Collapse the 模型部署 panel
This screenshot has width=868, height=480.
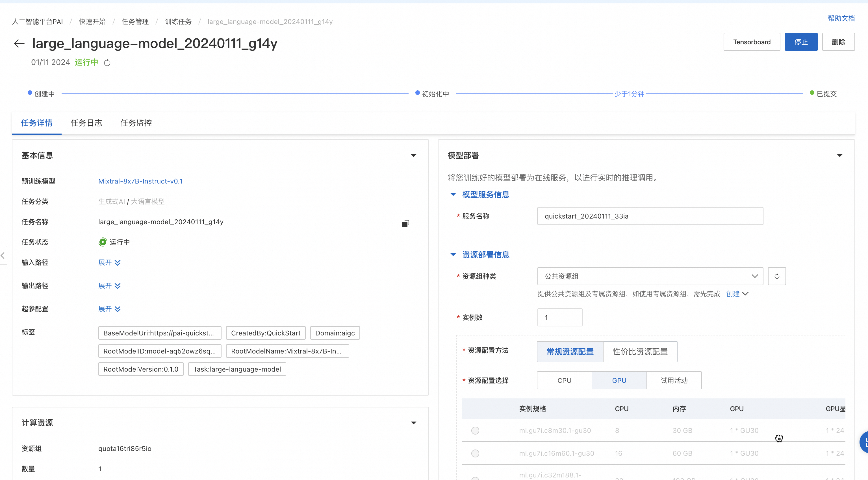tap(839, 156)
